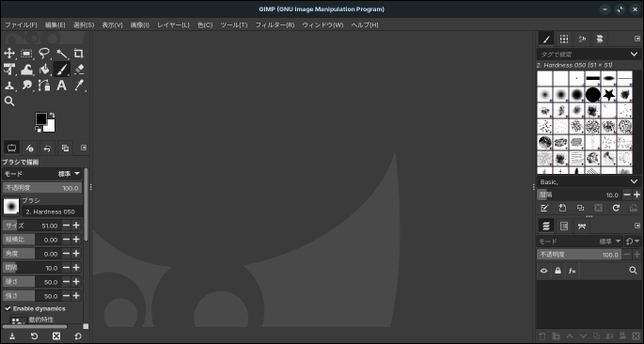Viewport: 644px width, 344px height.
Task: Increase brush 間隔 in Brushes panel
Action: point(636,195)
